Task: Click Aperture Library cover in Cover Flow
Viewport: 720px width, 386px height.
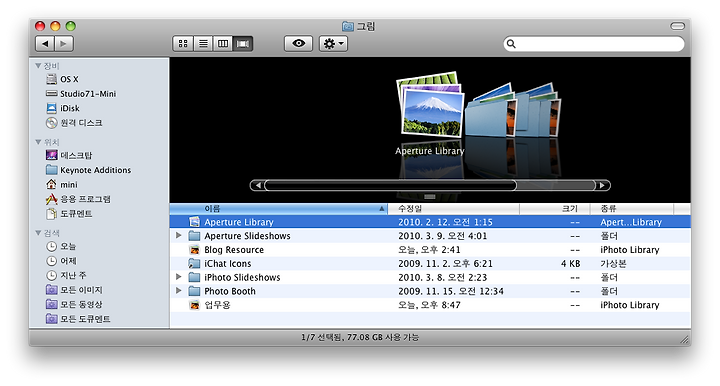Action: coord(430,105)
